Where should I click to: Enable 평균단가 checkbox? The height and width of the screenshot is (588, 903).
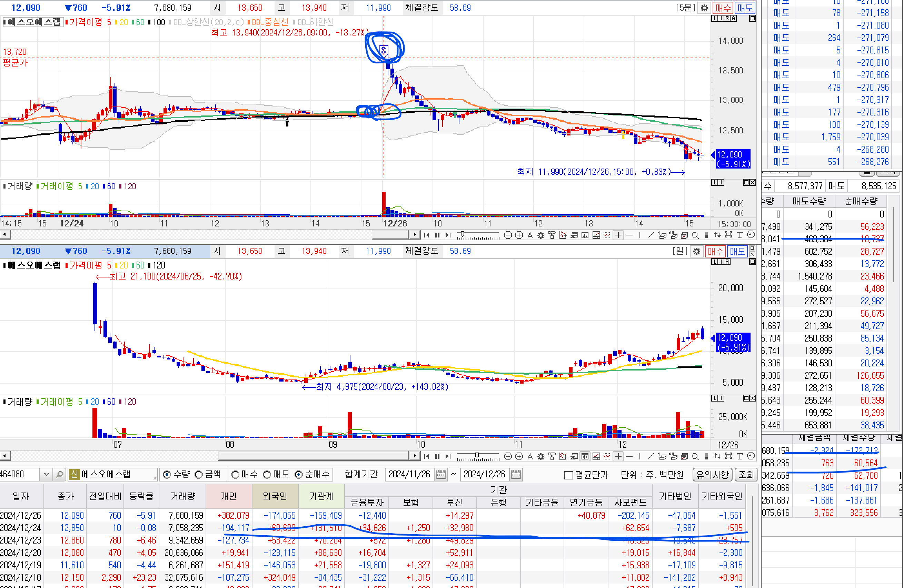point(568,475)
